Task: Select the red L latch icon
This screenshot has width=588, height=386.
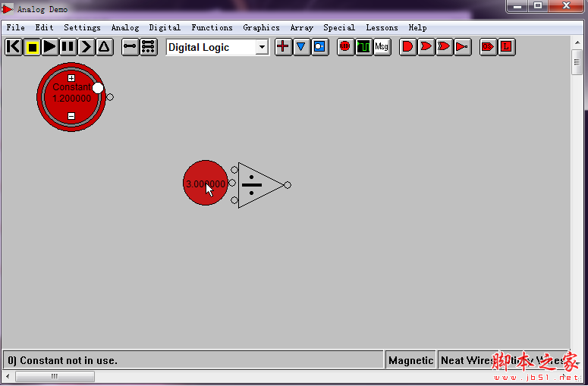Action: click(506, 47)
